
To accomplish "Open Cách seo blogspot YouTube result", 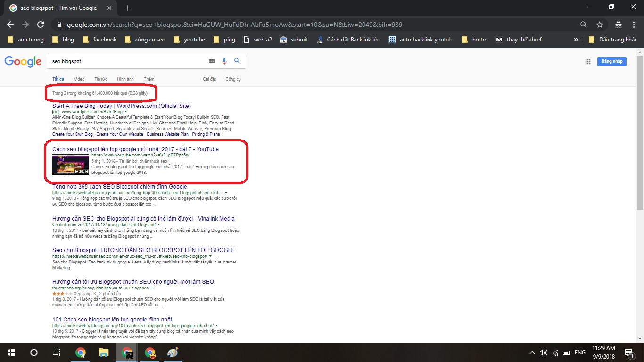I will 135,149.
